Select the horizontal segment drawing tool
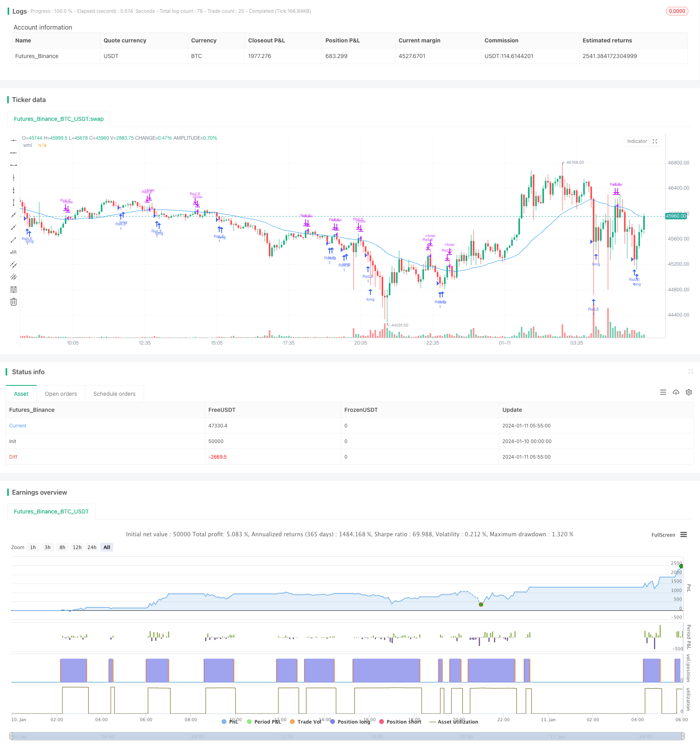 [14, 165]
